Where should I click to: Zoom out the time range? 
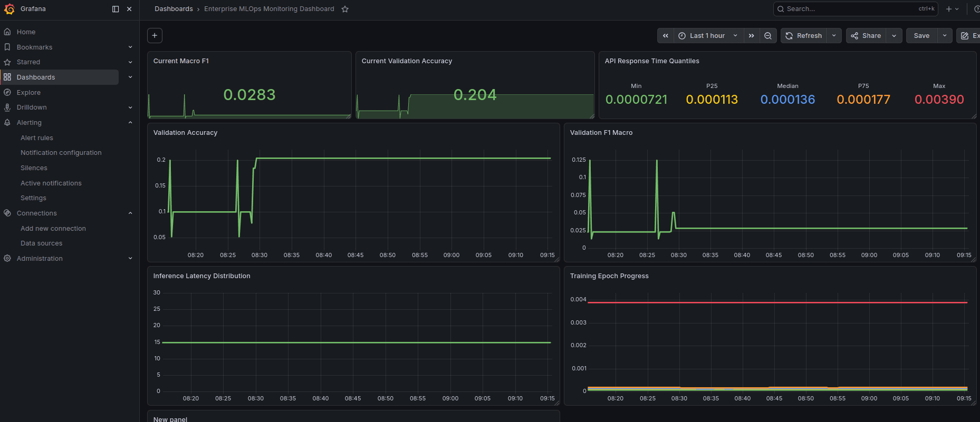coord(768,36)
